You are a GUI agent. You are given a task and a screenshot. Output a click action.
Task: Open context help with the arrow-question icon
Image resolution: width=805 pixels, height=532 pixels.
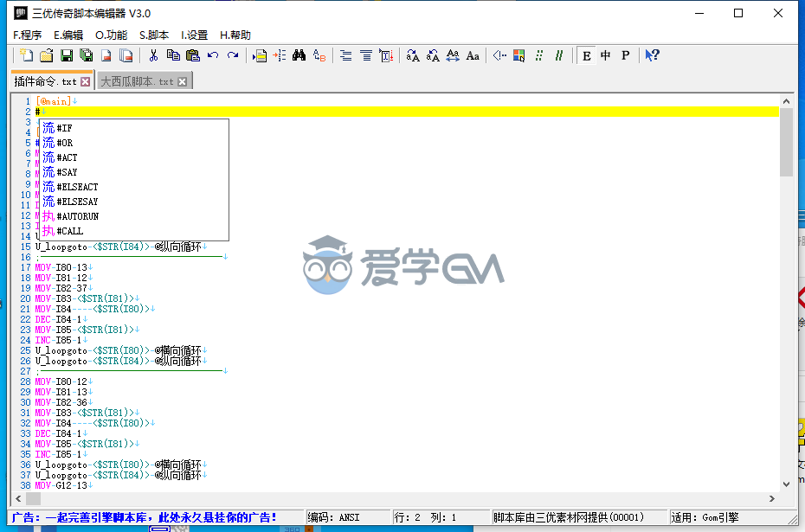point(652,55)
